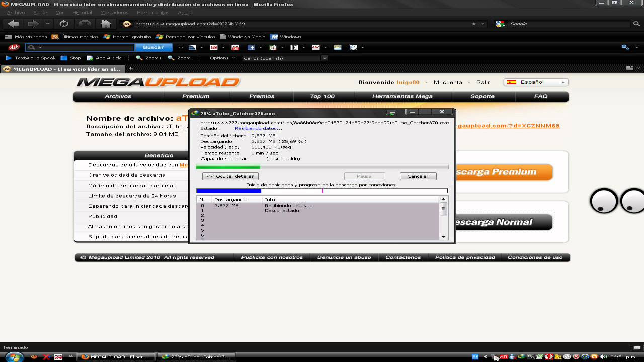Open the Herramientas Mega navigation tab
Screen dimensions: 644x362
click(403, 96)
